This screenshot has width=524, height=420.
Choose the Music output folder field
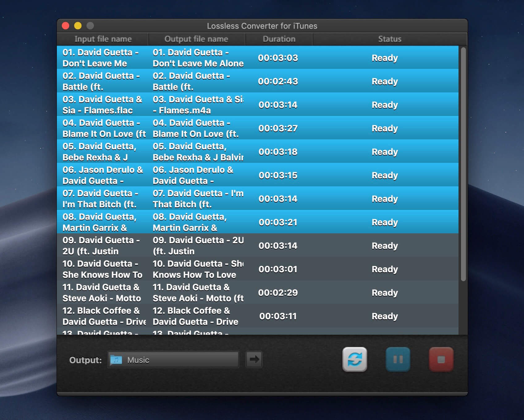(x=173, y=359)
